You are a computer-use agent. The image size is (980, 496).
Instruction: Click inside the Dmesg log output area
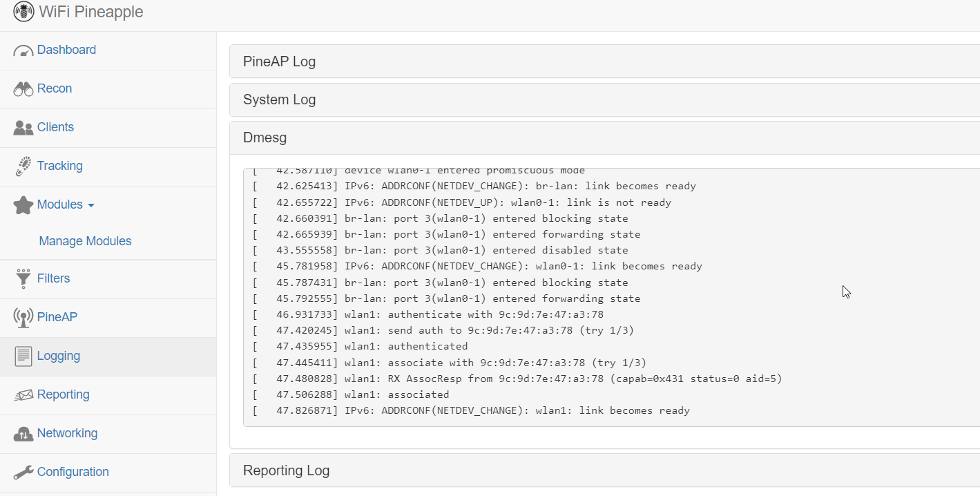click(x=611, y=297)
